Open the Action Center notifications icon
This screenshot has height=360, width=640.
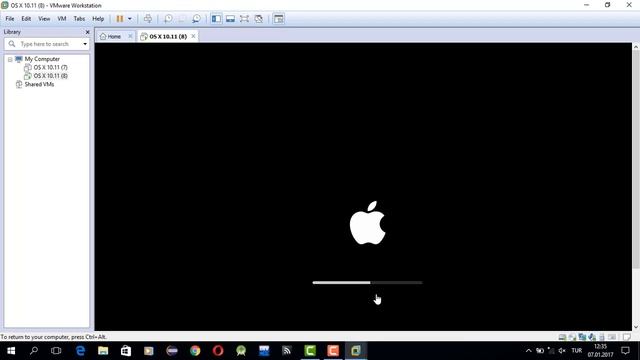click(625, 351)
